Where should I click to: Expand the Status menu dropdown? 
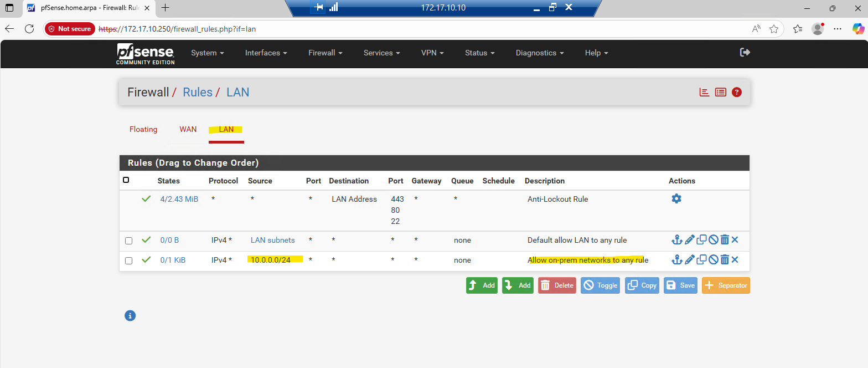point(480,53)
